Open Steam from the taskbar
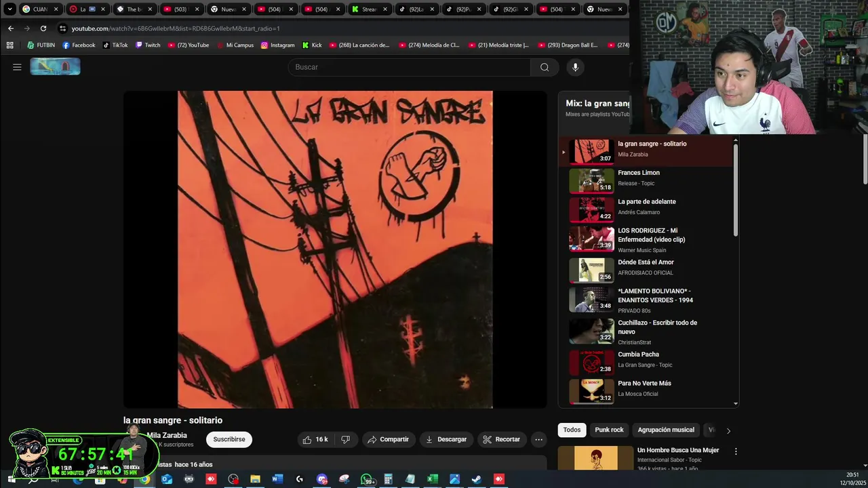868x488 pixels. click(477, 479)
